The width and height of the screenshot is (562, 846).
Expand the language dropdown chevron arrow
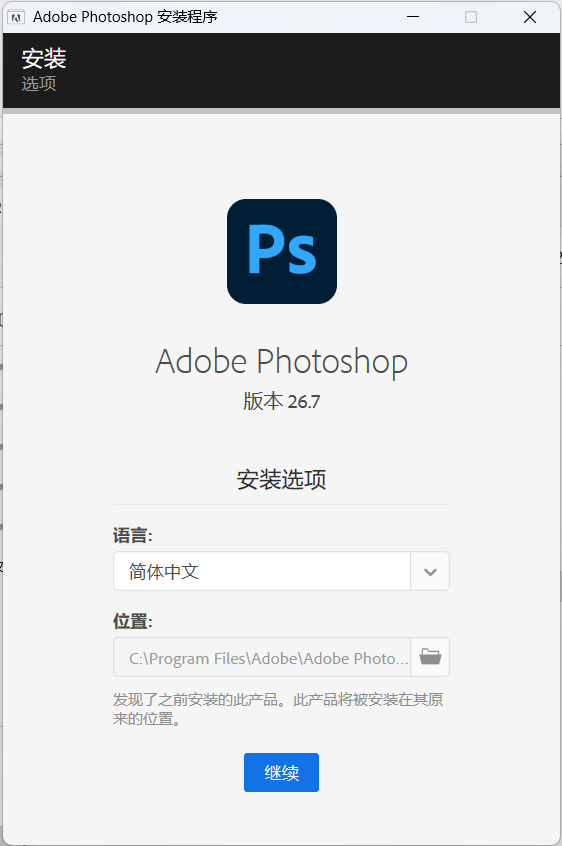point(430,571)
